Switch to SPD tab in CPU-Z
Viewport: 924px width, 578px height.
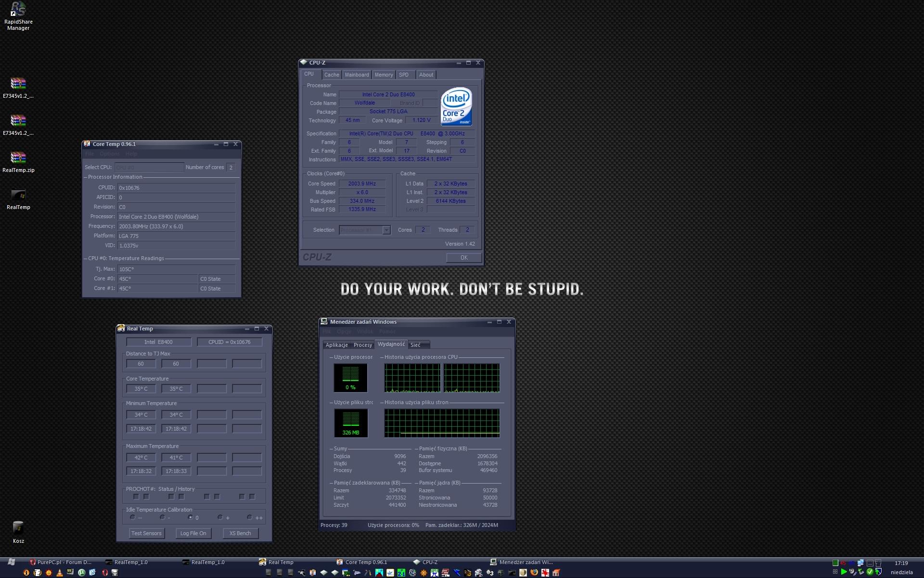tap(404, 75)
